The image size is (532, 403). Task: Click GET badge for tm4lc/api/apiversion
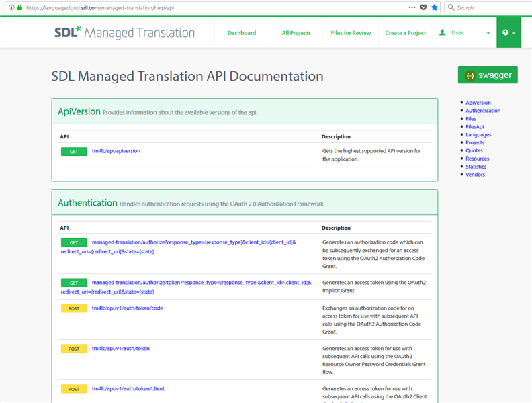(x=74, y=152)
